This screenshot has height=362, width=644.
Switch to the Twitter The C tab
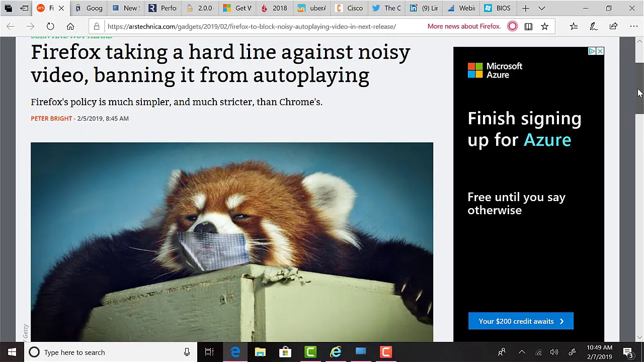coord(386,8)
